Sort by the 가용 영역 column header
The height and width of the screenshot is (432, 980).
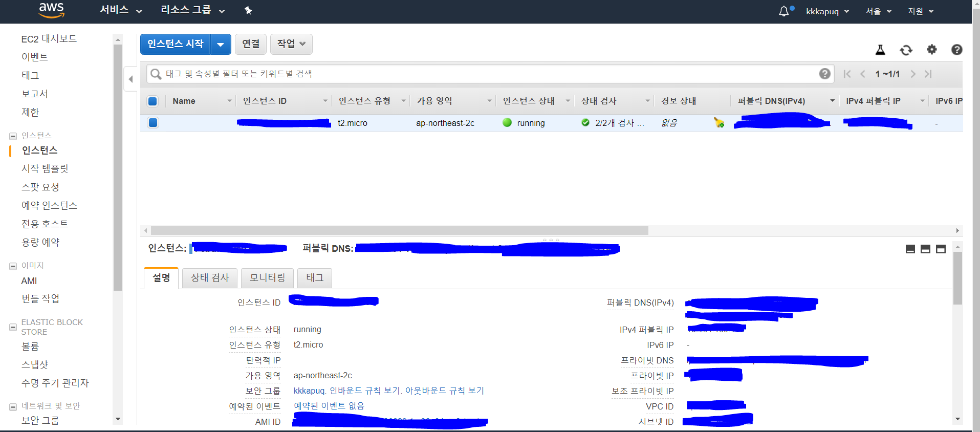[453, 101]
